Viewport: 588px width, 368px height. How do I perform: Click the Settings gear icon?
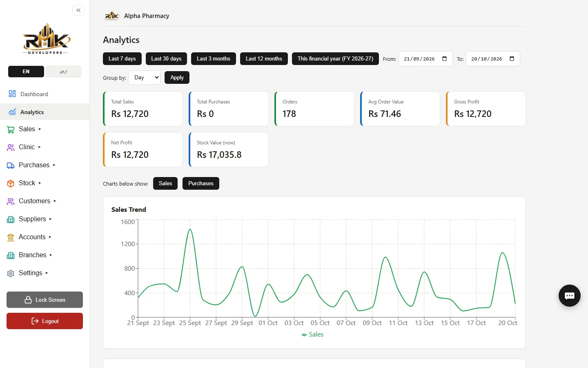(11, 274)
